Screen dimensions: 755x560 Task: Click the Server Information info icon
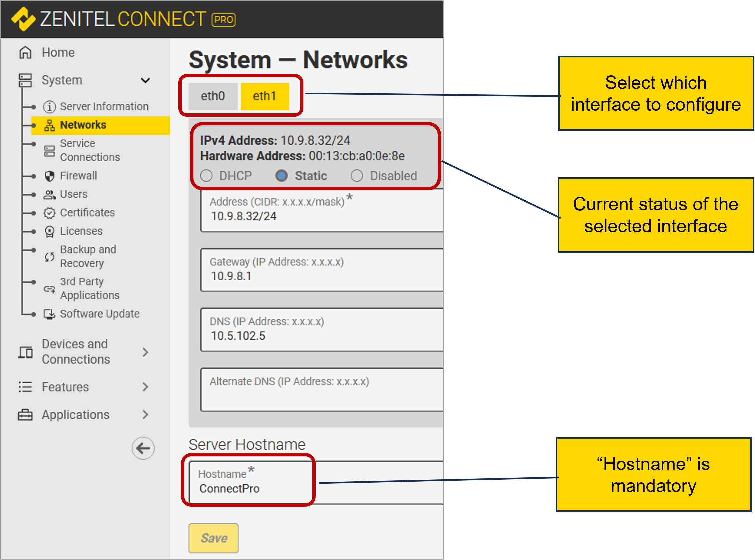pyautogui.click(x=49, y=107)
